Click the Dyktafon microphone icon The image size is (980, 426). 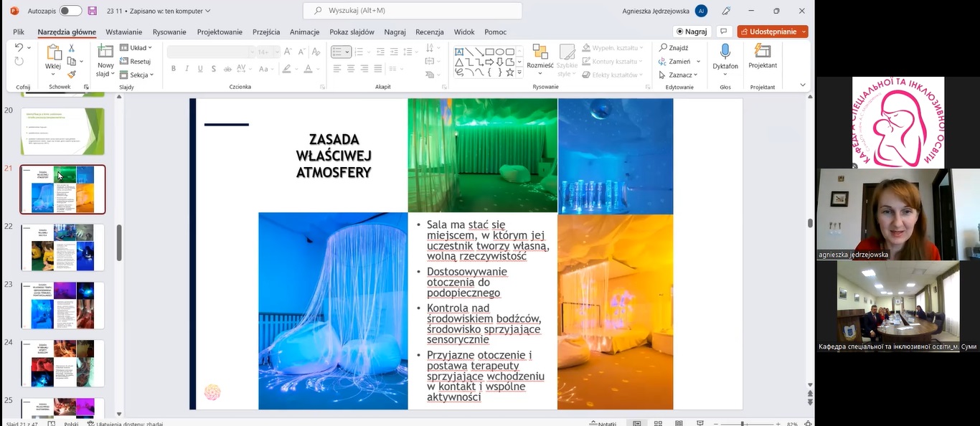click(x=725, y=52)
